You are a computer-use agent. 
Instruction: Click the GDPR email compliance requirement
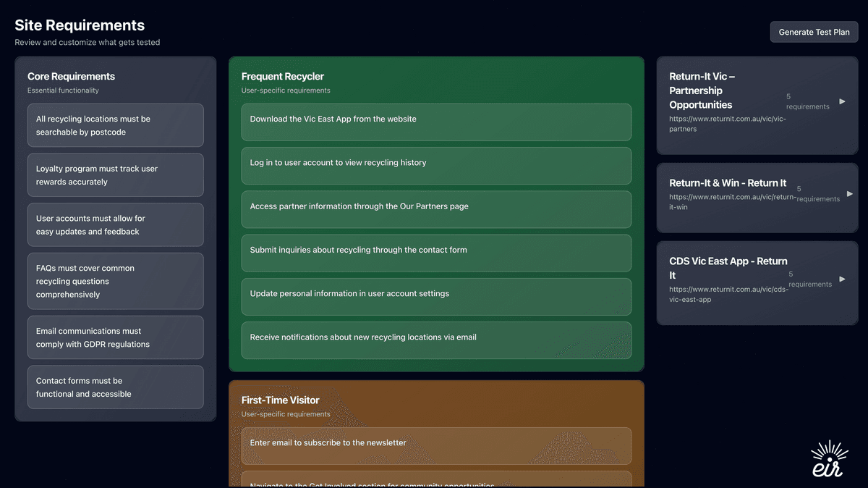click(115, 337)
